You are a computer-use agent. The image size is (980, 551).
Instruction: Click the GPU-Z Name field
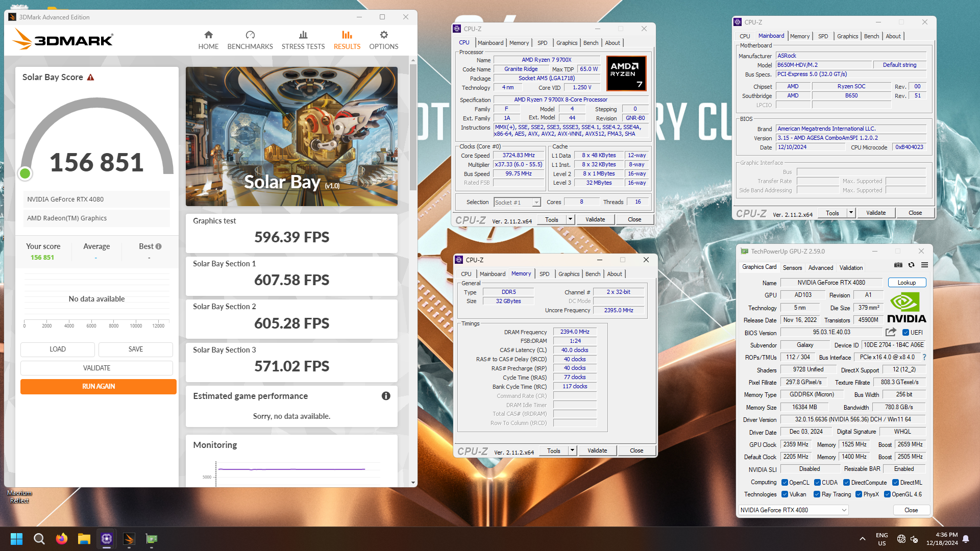click(x=831, y=283)
